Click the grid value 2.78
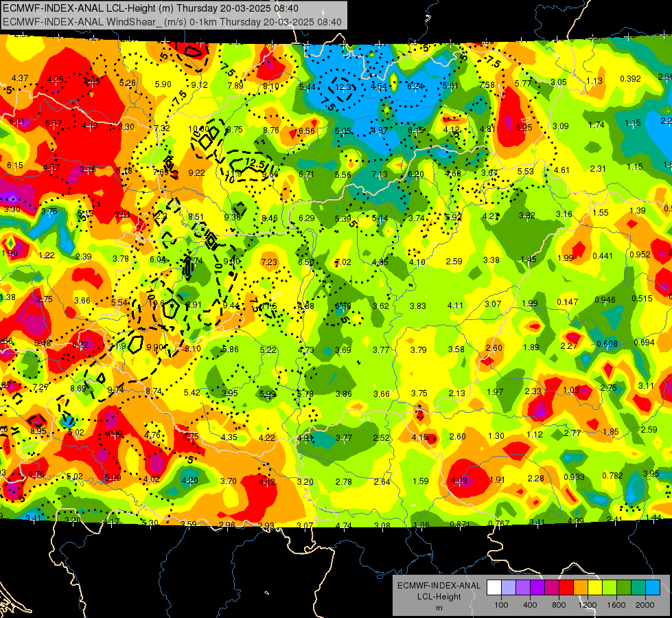672x618 pixels. click(344, 481)
